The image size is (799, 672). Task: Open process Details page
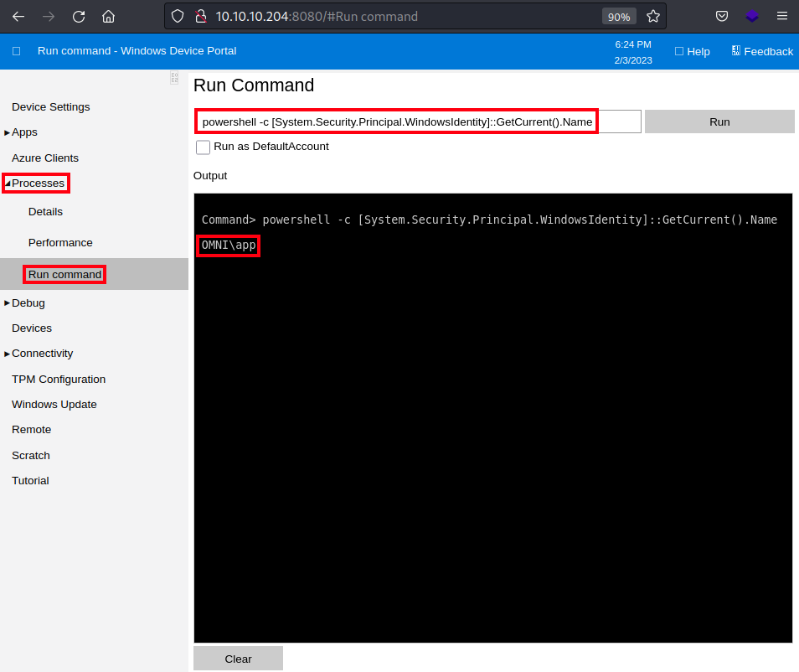(x=45, y=212)
